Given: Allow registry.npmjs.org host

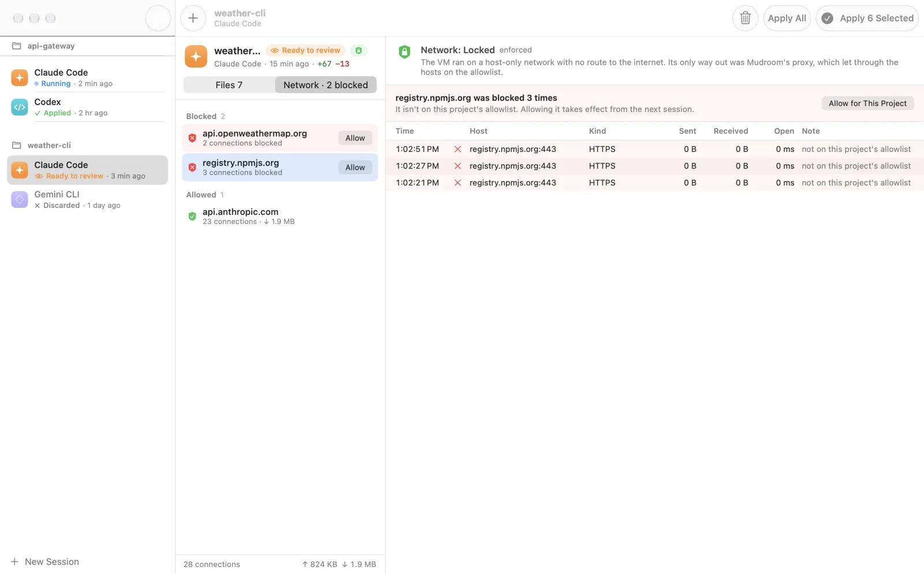Looking at the screenshot, I should pyautogui.click(x=355, y=167).
